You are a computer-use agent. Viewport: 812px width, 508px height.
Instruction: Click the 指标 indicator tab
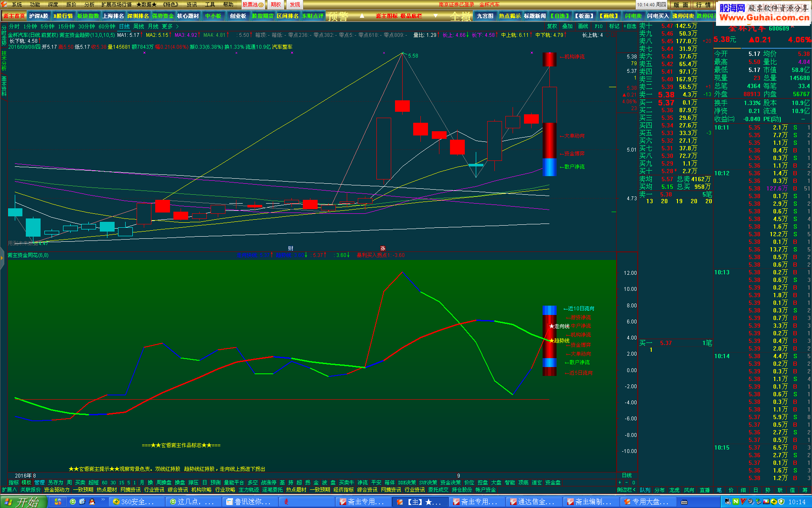point(14,483)
